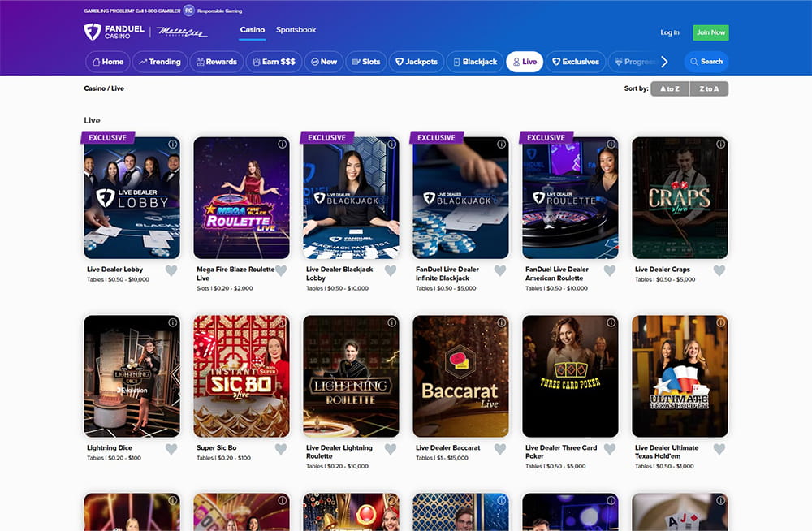Switch to the Sportsbook tab
The height and width of the screenshot is (531, 812).
(296, 30)
